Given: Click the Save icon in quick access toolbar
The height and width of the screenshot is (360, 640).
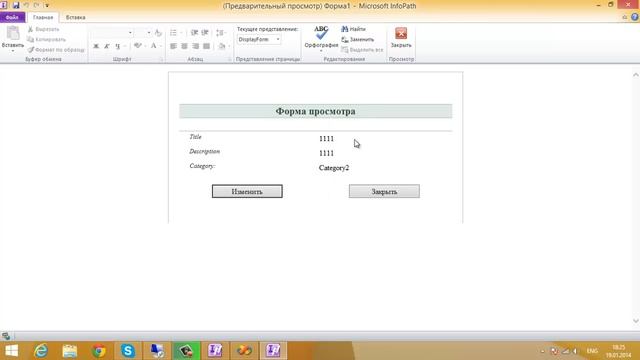Looking at the screenshot, I should pos(16,5).
